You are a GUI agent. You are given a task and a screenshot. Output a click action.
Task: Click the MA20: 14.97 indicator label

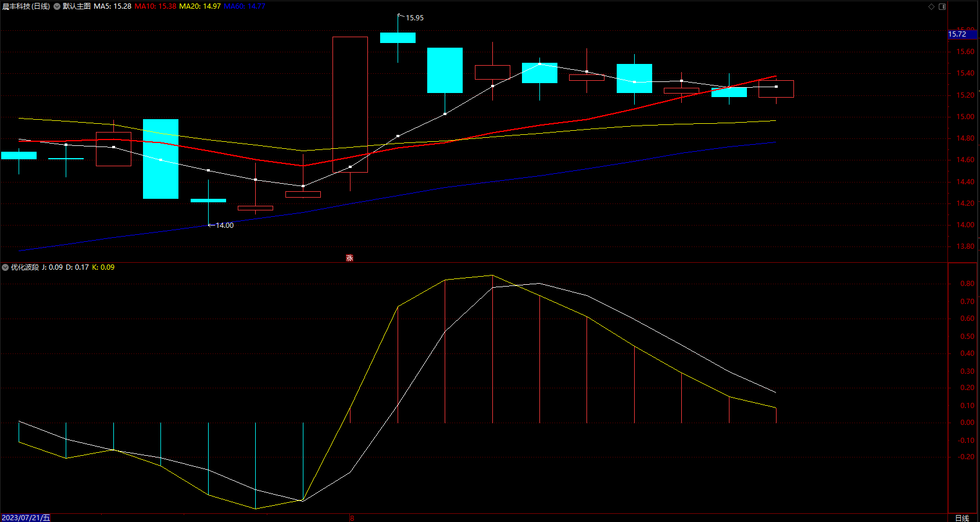(x=200, y=6)
